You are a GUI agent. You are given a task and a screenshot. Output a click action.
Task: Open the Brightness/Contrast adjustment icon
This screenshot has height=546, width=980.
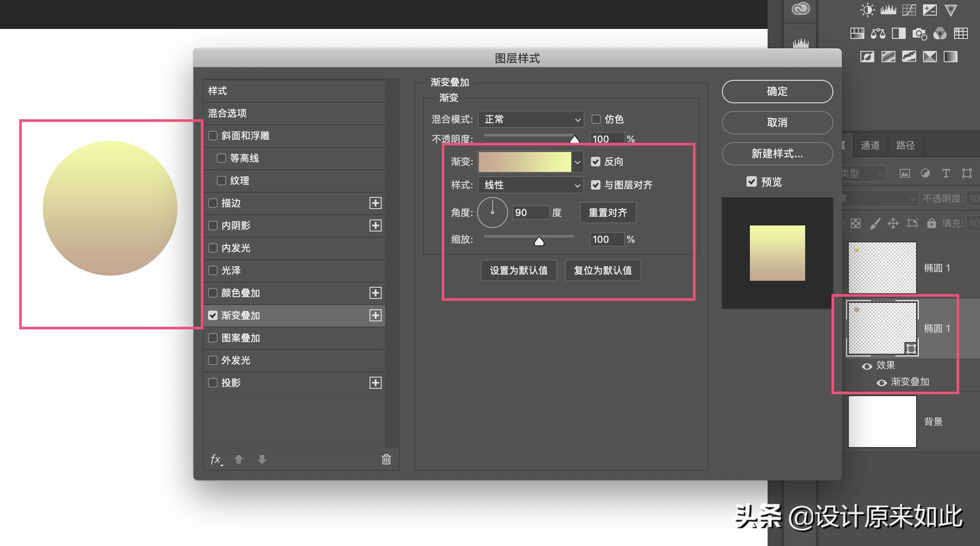(x=867, y=10)
